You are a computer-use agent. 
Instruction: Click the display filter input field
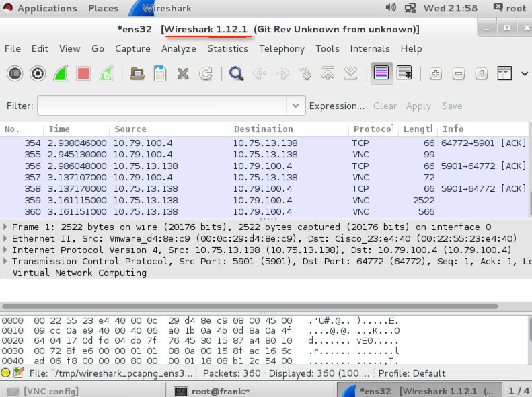pyautogui.click(x=162, y=106)
